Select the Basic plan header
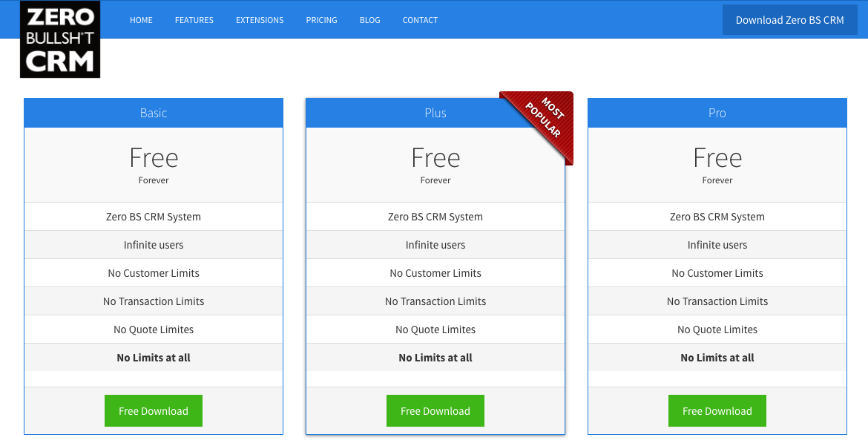The height and width of the screenshot is (446, 868). tap(154, 113)
